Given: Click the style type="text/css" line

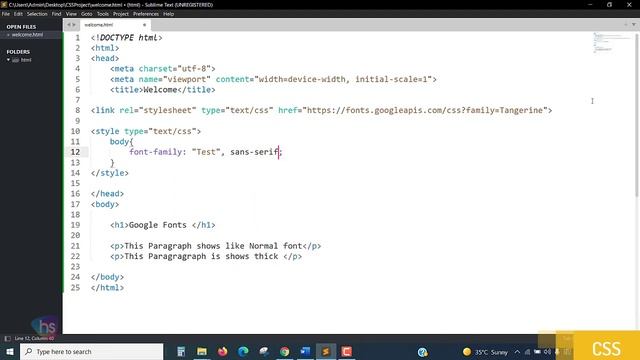Looking at the screenshot, I should pos(146,131).
